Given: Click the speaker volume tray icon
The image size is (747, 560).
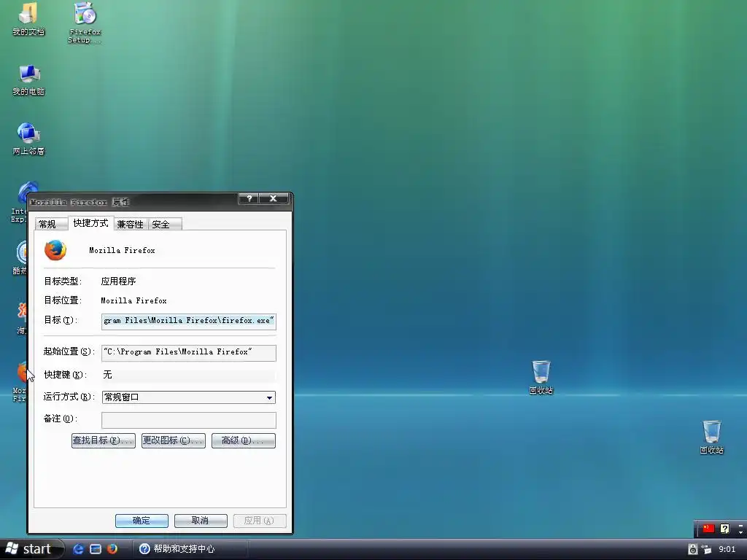Looking at the screenshot, I should point(693,549).
